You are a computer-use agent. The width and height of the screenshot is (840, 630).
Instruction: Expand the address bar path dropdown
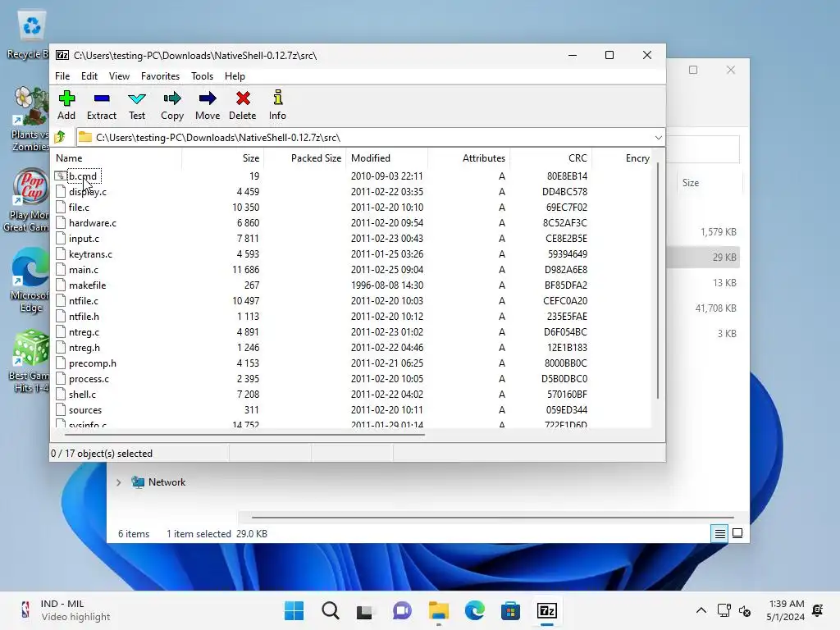point(659,137)
